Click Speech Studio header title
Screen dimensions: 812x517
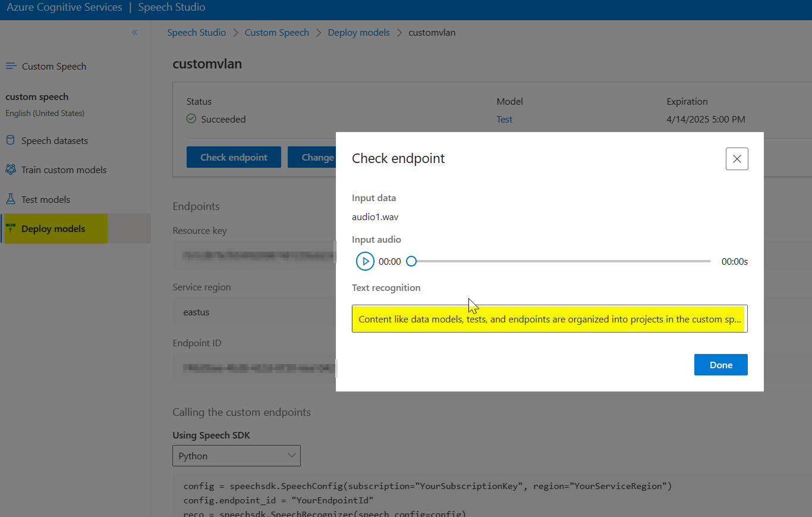(x=172, y=8)
